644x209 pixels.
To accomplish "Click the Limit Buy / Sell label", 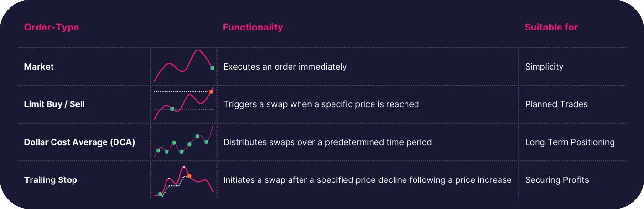I will pyautogui.click(x=54, y=104).
